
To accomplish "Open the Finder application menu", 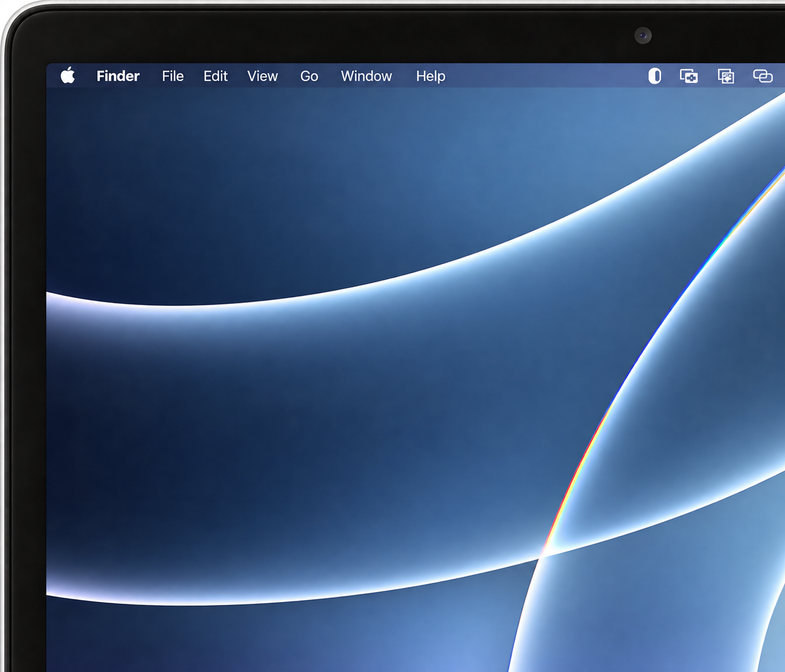I will (x=118, y=76).
